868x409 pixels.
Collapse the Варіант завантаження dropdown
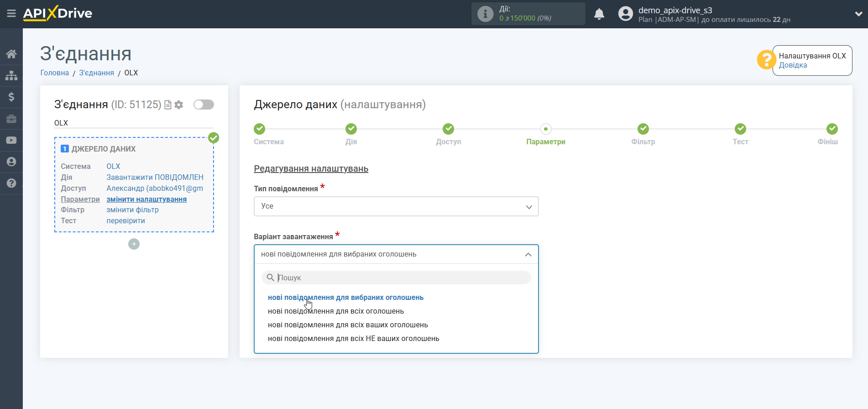click(396, 254)
